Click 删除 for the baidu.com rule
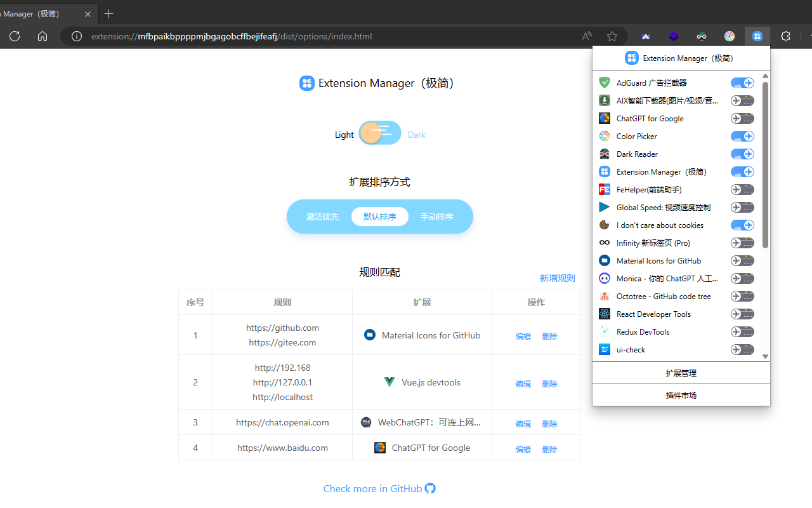The height and width of the screenshot is (508, 812). tap(550, 449)
